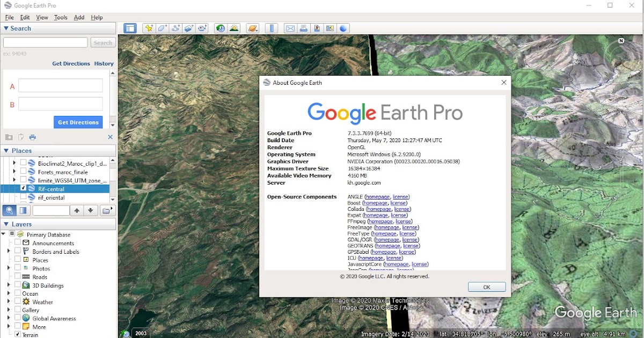Collapse the Search panel
Screen dimensions: 644x338
6,28
